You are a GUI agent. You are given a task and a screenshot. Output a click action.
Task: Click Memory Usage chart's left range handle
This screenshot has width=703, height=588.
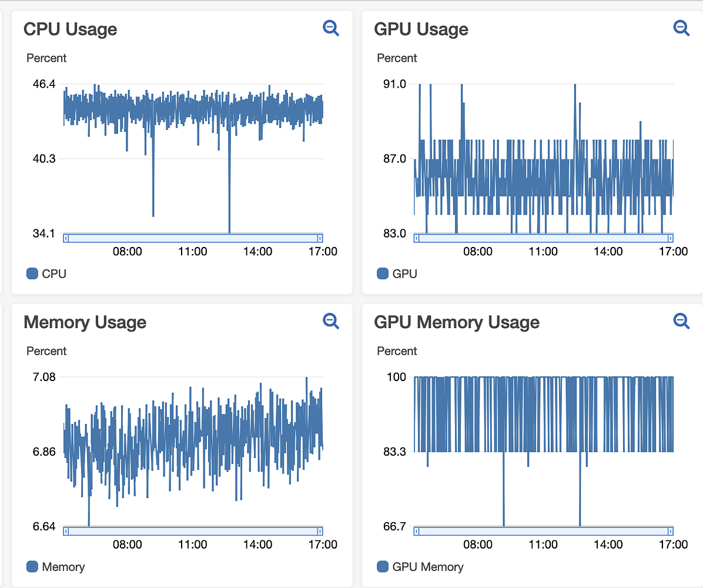66,531
